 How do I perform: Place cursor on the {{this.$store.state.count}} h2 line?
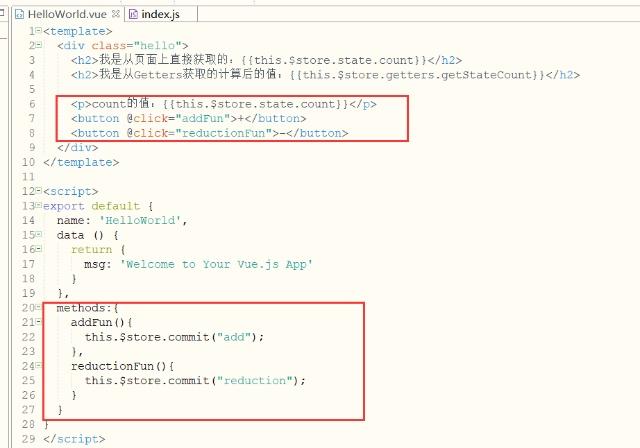[x=266, y=60]
